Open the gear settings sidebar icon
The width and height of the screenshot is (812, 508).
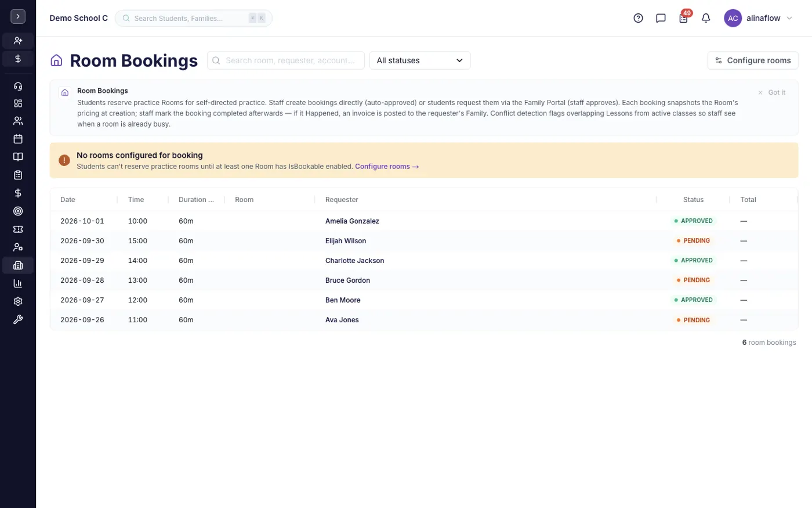click(x=18, y=301)
